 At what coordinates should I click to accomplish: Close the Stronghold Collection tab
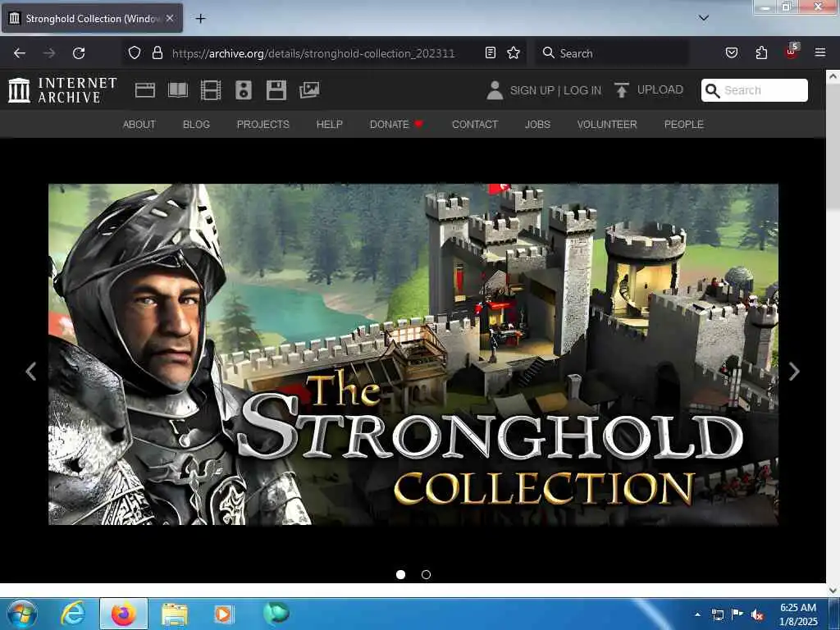coord(170,18)
